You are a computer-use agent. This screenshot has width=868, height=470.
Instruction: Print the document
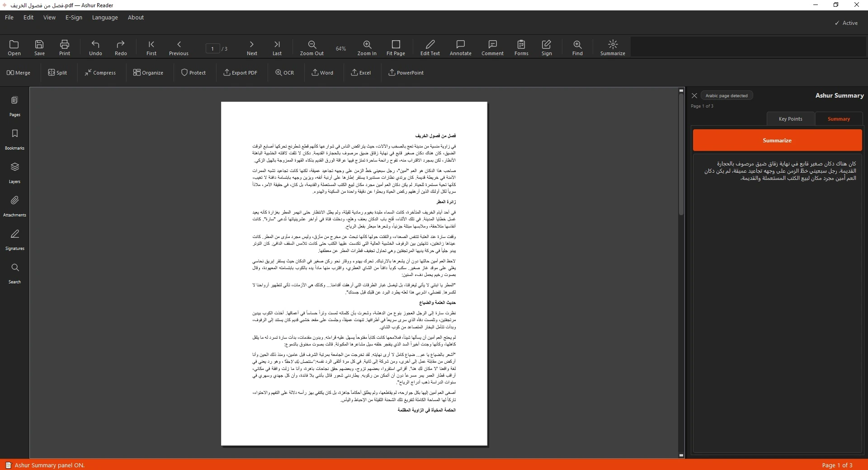(65, 47)
